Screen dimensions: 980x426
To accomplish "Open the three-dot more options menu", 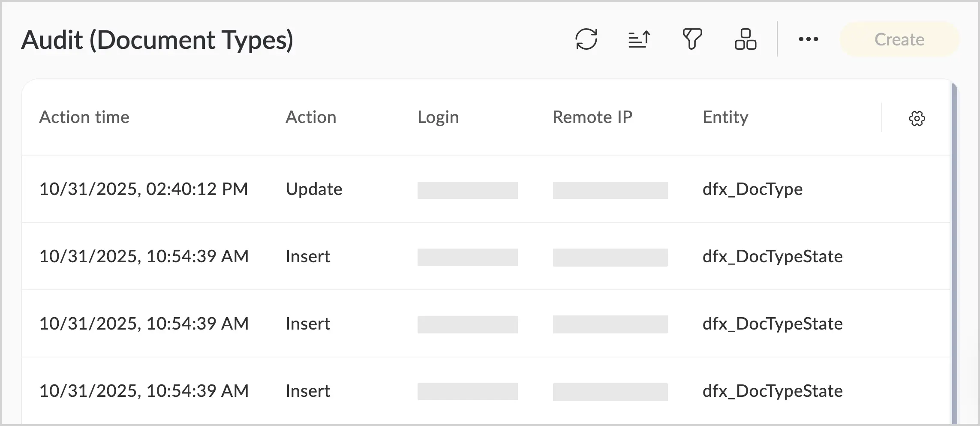I will pos(808,39).
